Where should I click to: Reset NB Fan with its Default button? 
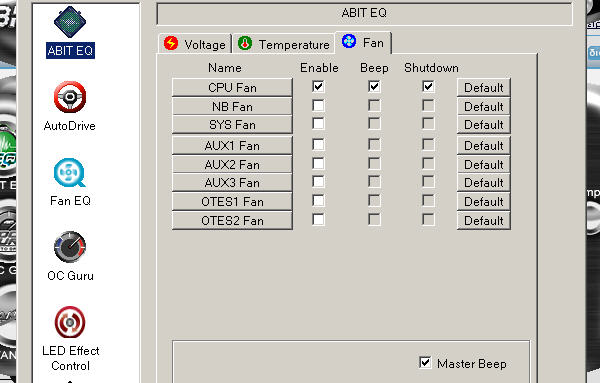pyautogui.click(x=484, y=106)
